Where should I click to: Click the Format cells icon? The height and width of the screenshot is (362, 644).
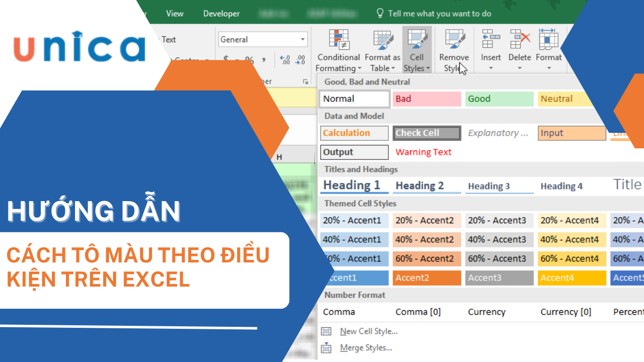point(548,40)
